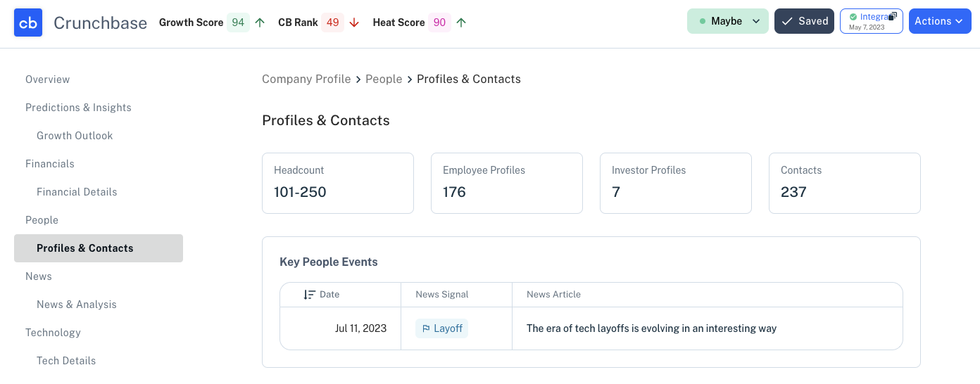Toggle the Saved button
This screenshot has height=384, width=980.
tap(804, 21)
